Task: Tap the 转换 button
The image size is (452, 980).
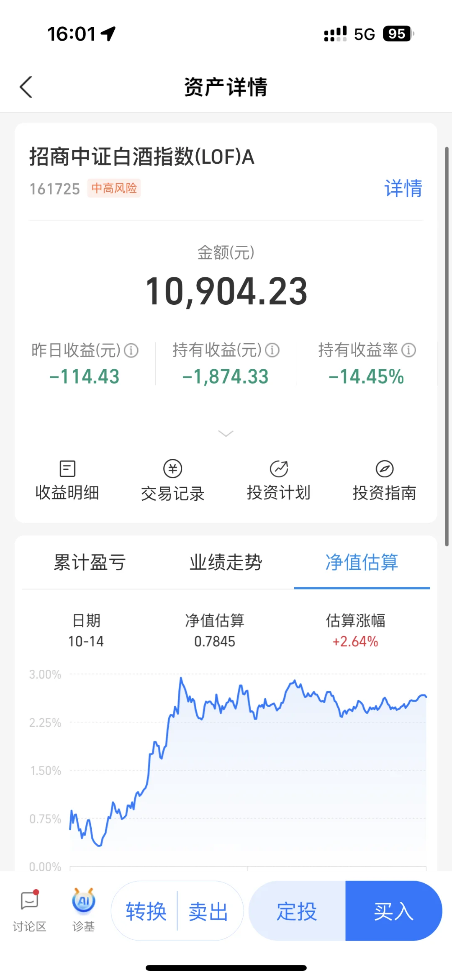Action: click(146, 911)
